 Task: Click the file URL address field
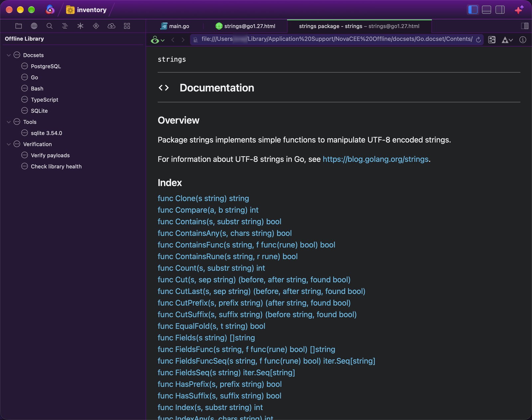tap(337, 39)
